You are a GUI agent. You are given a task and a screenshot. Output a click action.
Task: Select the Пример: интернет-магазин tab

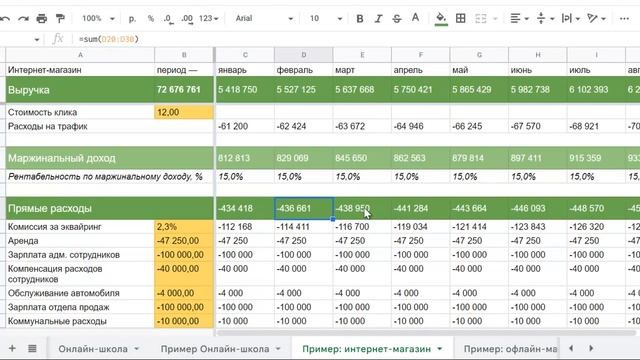point(367,349)
